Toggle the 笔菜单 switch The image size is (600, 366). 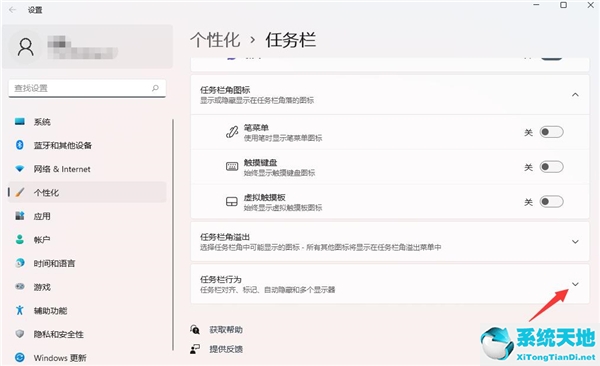551,132
